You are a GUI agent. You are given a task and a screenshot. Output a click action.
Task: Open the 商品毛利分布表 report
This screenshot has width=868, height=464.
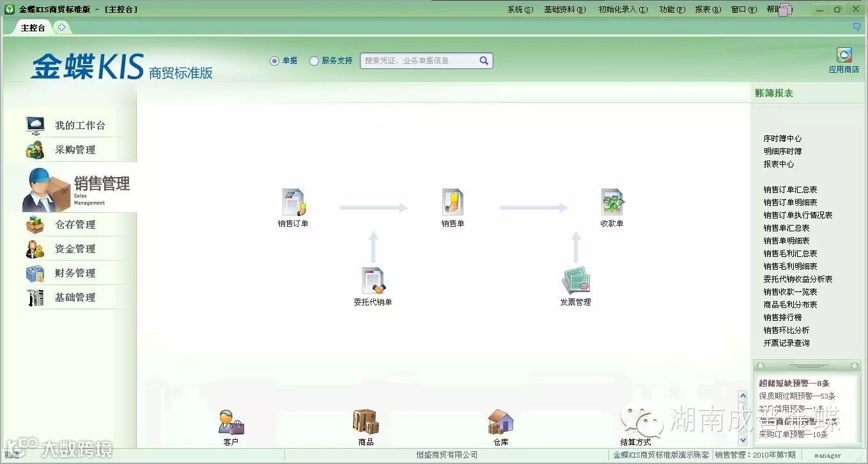[790, 305]
